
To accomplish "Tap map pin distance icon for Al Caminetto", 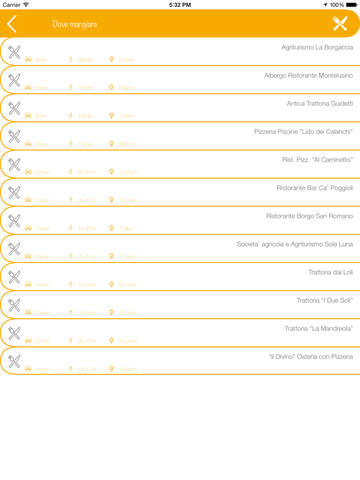I will click(111, 172).
